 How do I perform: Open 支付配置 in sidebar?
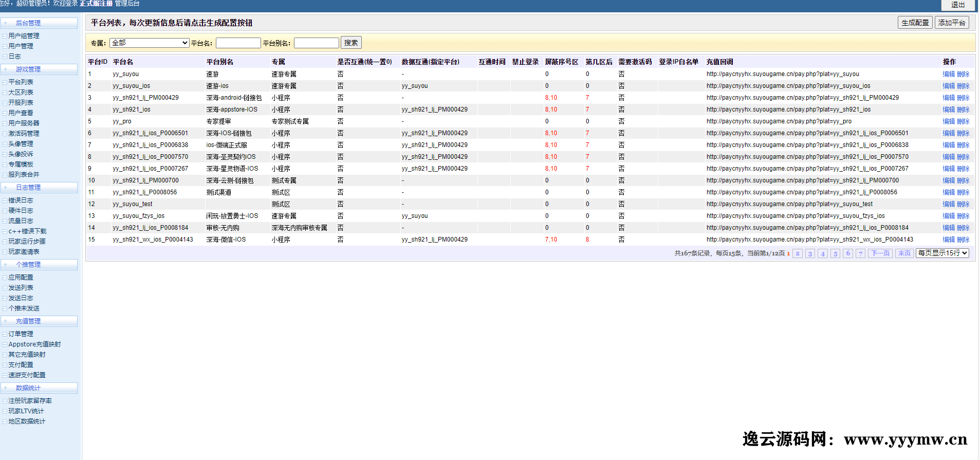[21, 365]
